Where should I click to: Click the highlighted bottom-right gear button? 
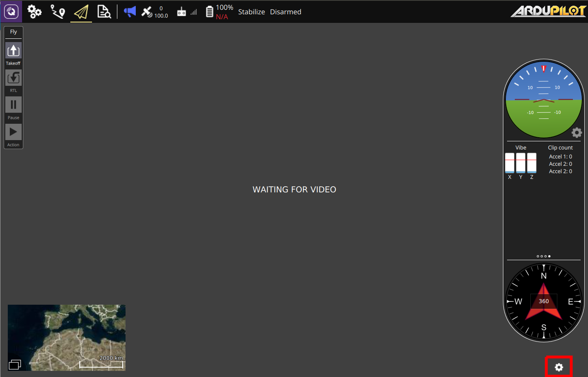point(559,367)
